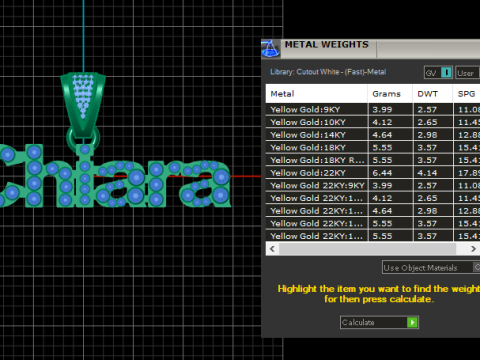
Task: Select the Yellow Gold:22KY row
Action: [373, 173]
